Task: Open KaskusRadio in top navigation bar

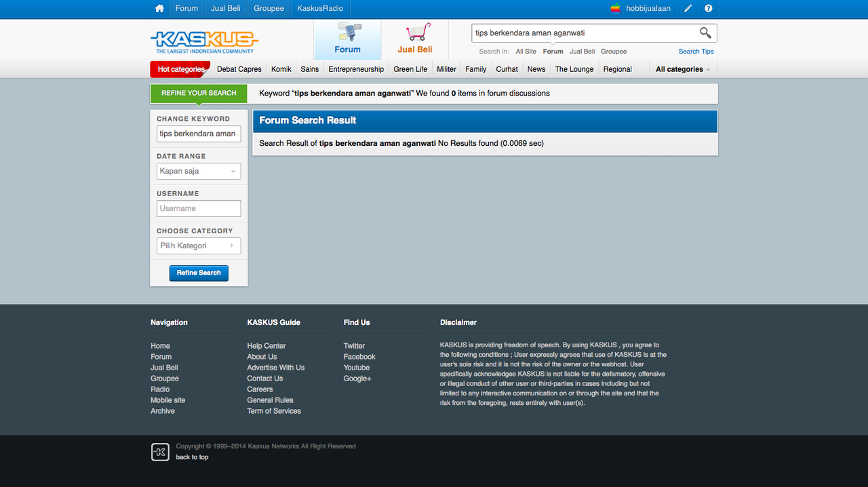Action: (x=320, y=8)
